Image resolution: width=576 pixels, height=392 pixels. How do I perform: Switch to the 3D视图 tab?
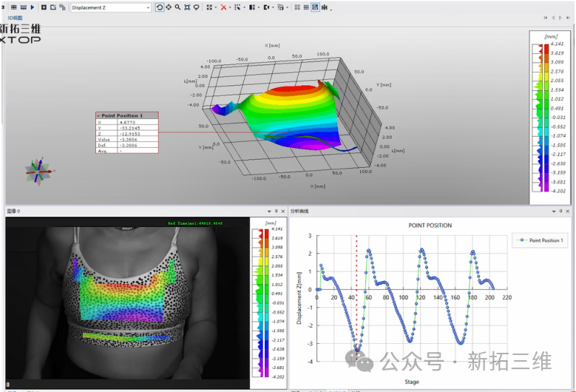coord(15,18)
